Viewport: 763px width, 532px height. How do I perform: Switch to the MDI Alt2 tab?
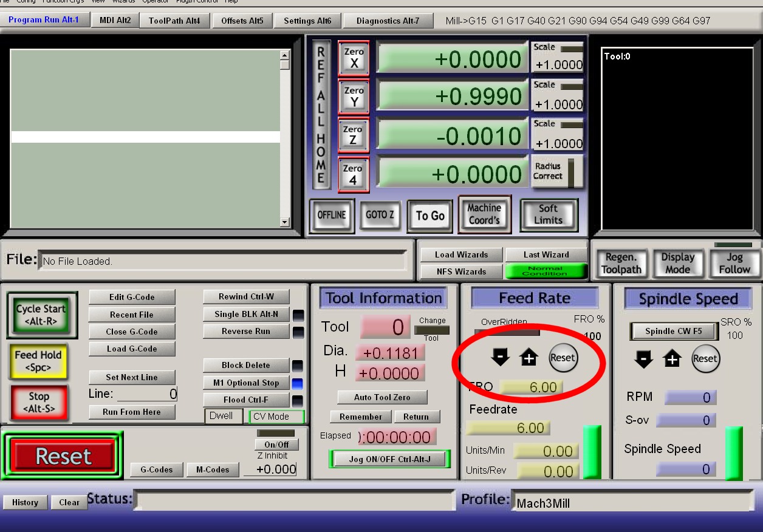115,20
